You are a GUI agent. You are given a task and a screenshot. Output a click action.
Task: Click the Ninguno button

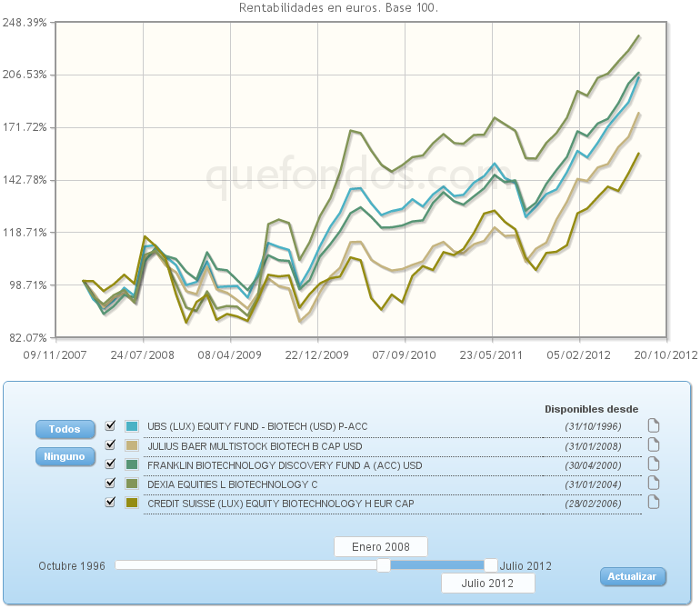(65, 457)
